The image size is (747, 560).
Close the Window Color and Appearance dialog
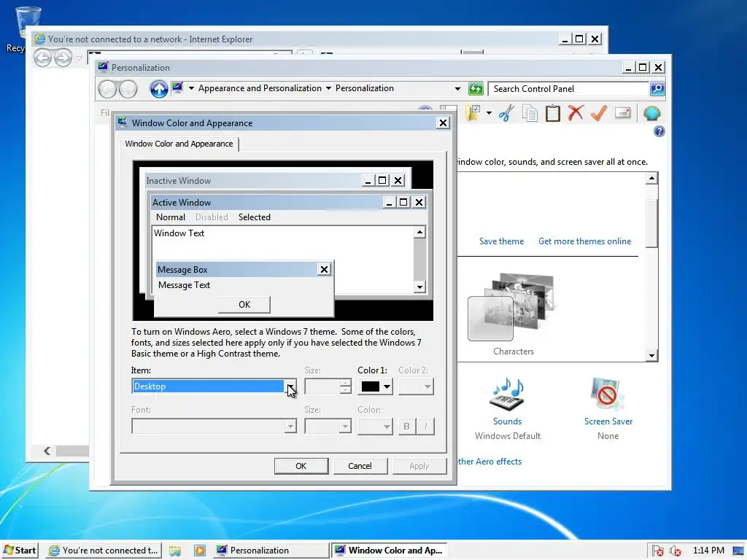coord(443,122)
